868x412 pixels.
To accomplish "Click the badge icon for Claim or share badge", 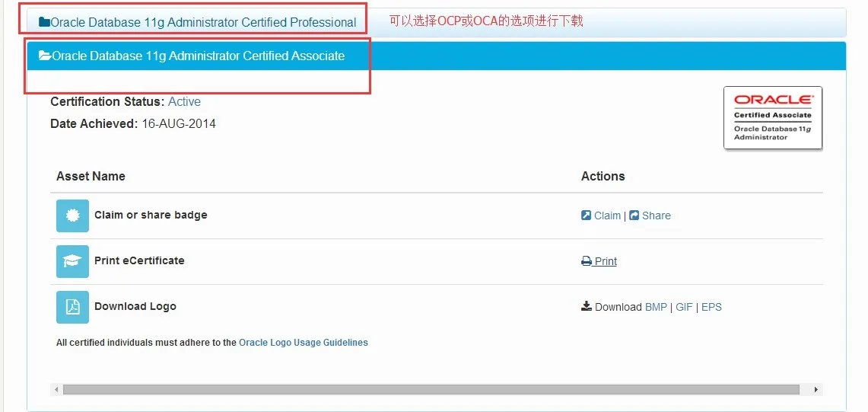I will 72,216.
